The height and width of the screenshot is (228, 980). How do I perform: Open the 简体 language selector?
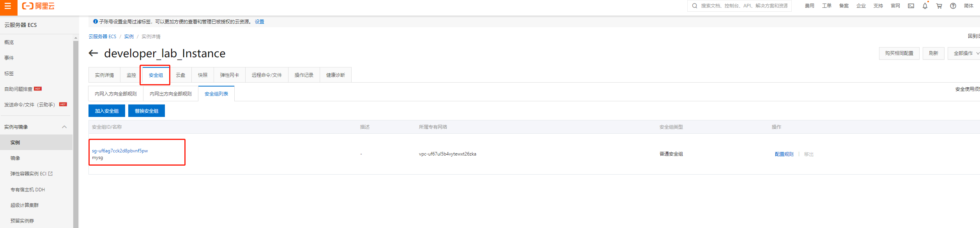(x=968, y=6)
